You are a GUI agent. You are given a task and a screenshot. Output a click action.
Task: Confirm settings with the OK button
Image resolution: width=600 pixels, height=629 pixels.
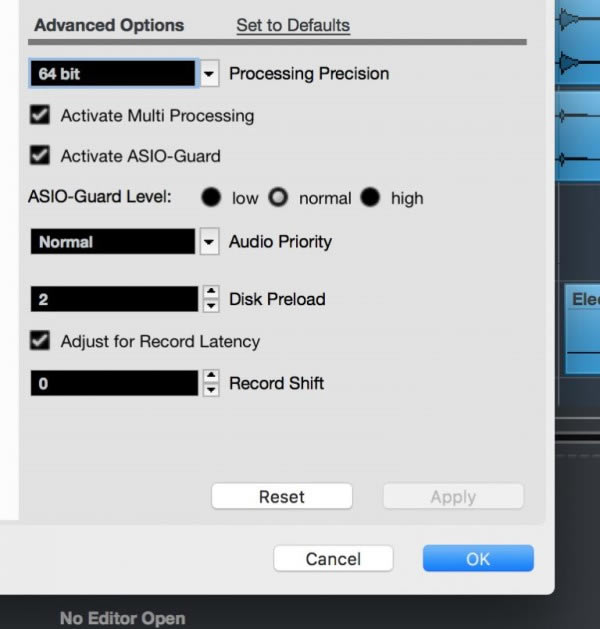coord(478,559)
